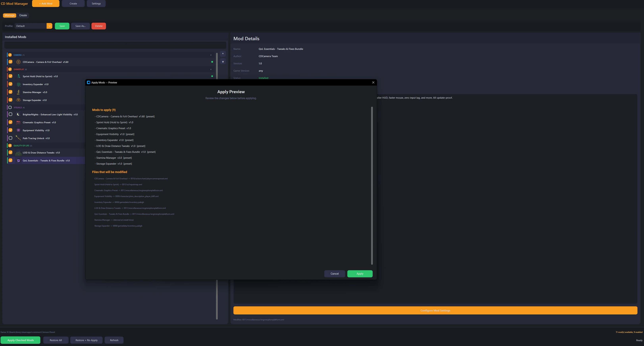Click the Sprint Hold runner icon

pyautogui.click(x=18, y=76)
